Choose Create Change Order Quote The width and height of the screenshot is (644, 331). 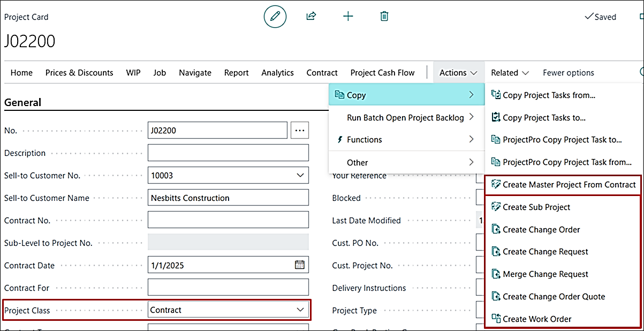(x=554, y=296)
